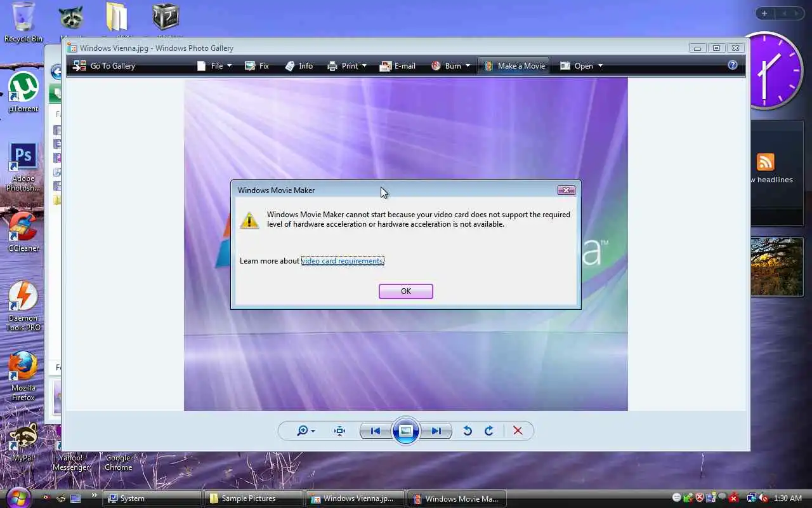Switch to the Sample Pictures taskbar button

coord(253,498)
